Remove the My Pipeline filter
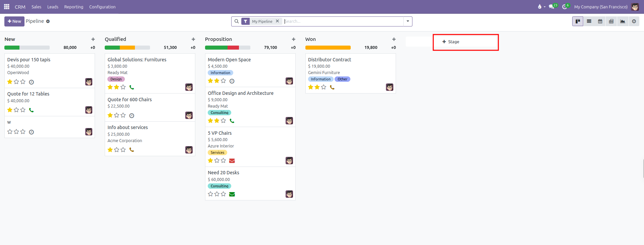Viewport: 644px width, 245px height. click(277, 21)
